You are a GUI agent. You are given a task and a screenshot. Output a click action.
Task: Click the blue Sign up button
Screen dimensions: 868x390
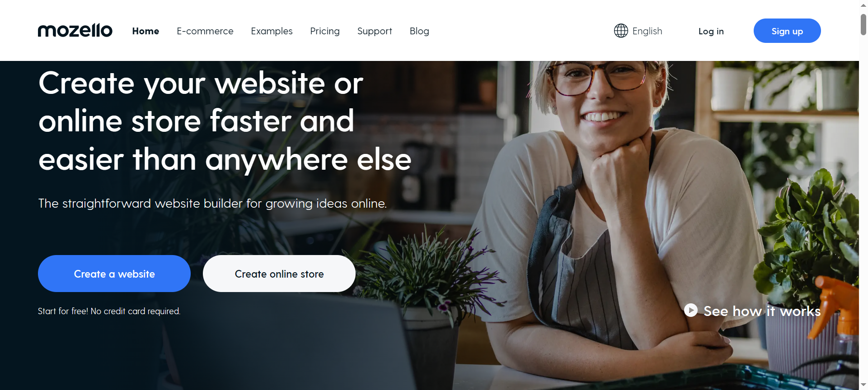coord(787,31)
